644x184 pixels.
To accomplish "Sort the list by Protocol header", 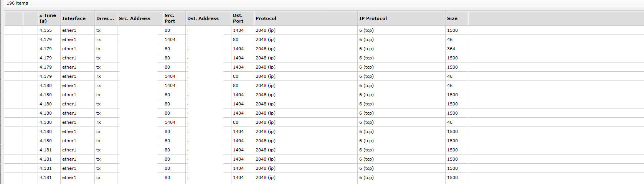I will tap(305, 18).
